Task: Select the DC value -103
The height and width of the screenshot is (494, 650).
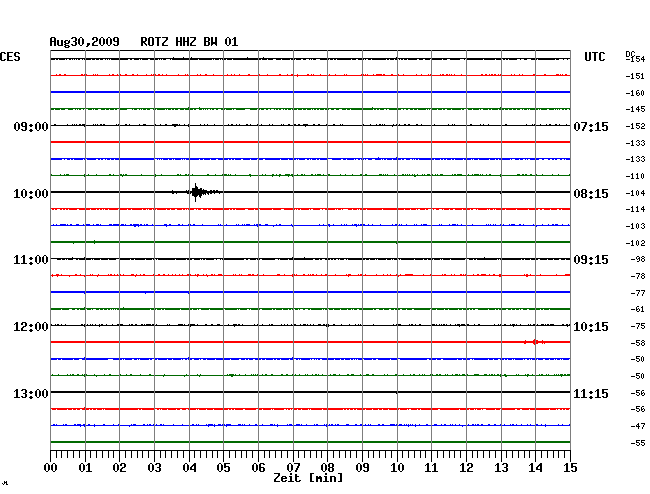Action: click(x=635, y=226)
